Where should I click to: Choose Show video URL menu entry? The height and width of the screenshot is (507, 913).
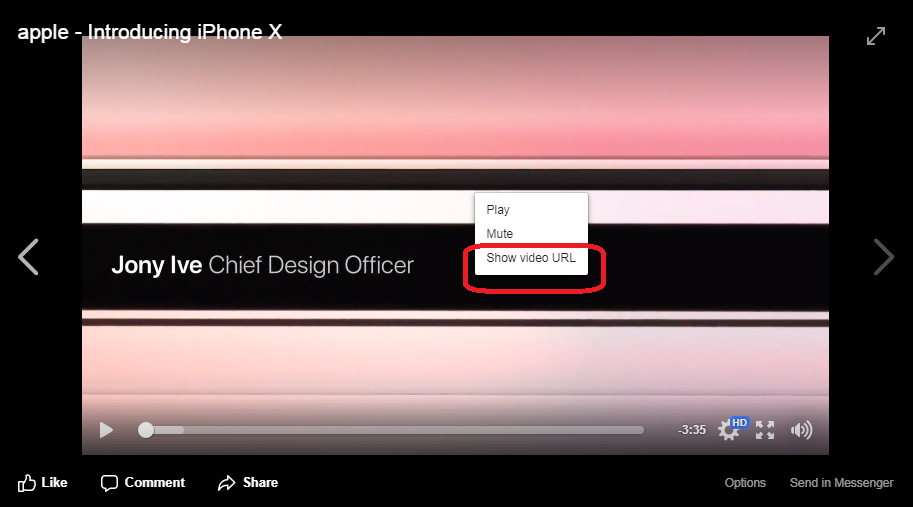coord(531,258)
